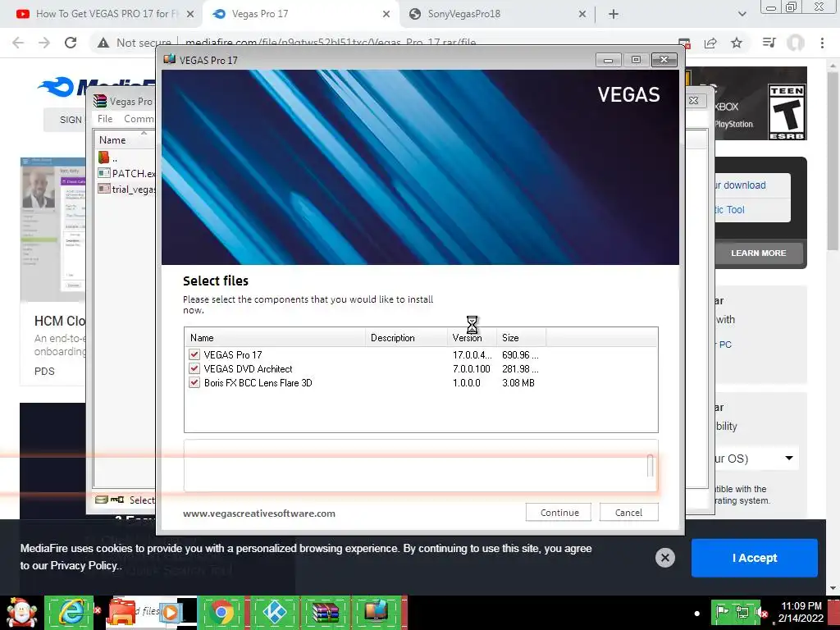Click Name column header in WinRAR window
This screenshot has width=840, height=630.
[x=125, y=139]
